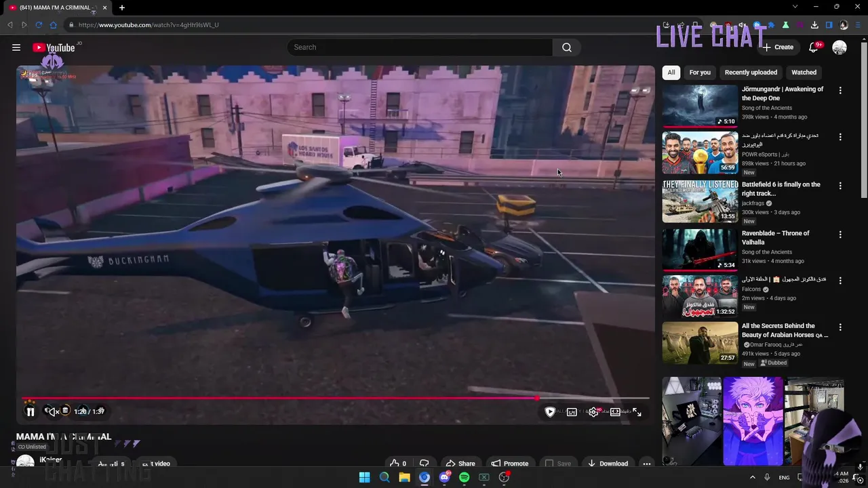Toggle subtitles on the player
868x488 pixels.
click(572, 412)
